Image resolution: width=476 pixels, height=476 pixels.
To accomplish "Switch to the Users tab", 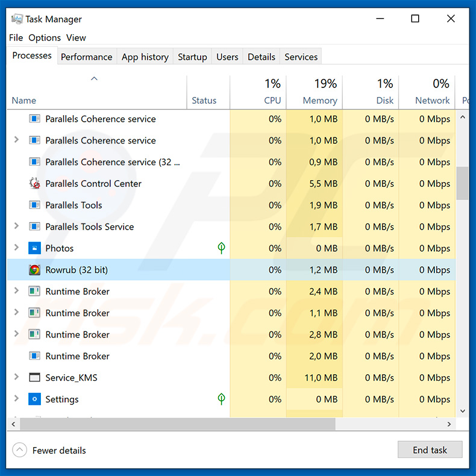I will tap(227, 57).
